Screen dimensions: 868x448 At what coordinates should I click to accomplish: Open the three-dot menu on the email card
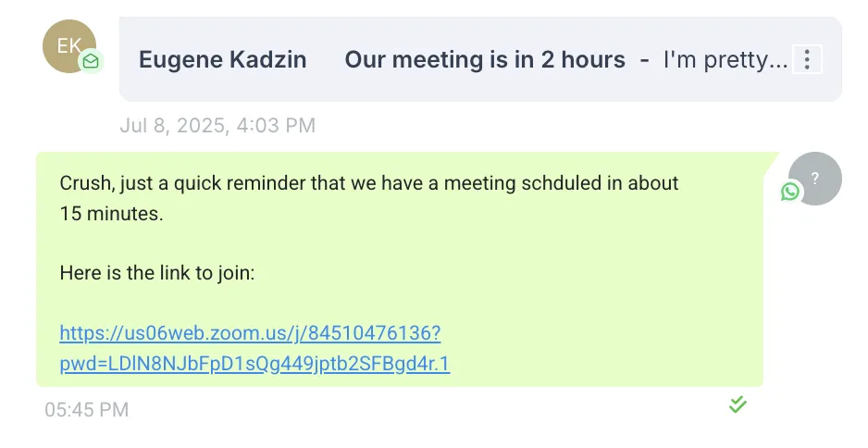tap(807, 58)
